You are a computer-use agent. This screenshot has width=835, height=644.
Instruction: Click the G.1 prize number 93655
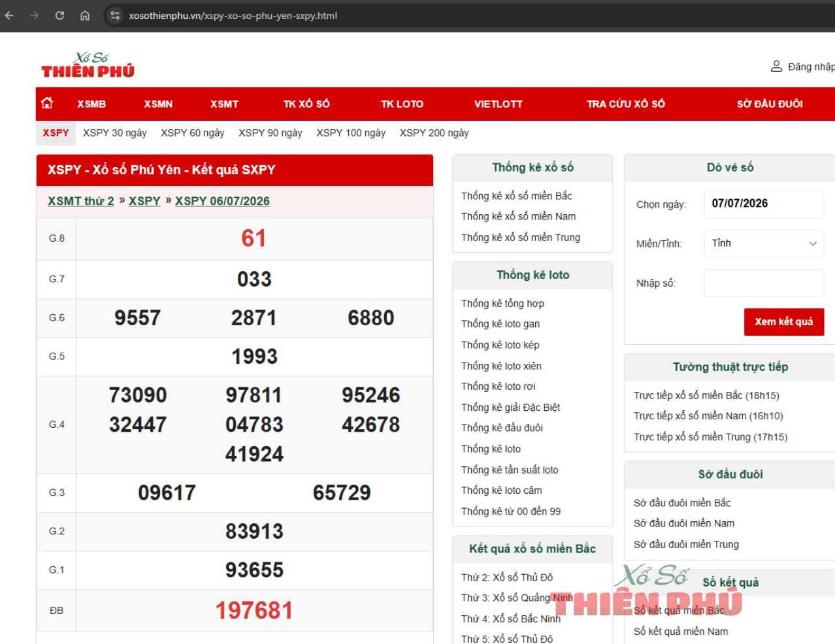(254, 570)
